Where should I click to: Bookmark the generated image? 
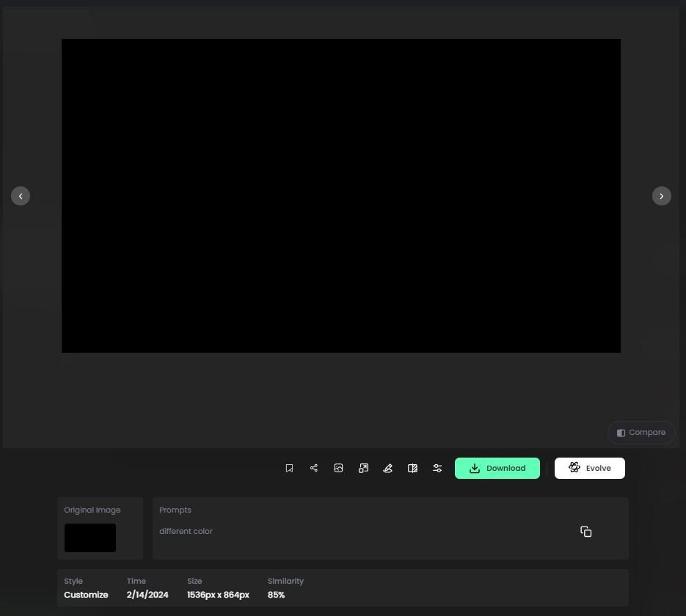(289, 468)
